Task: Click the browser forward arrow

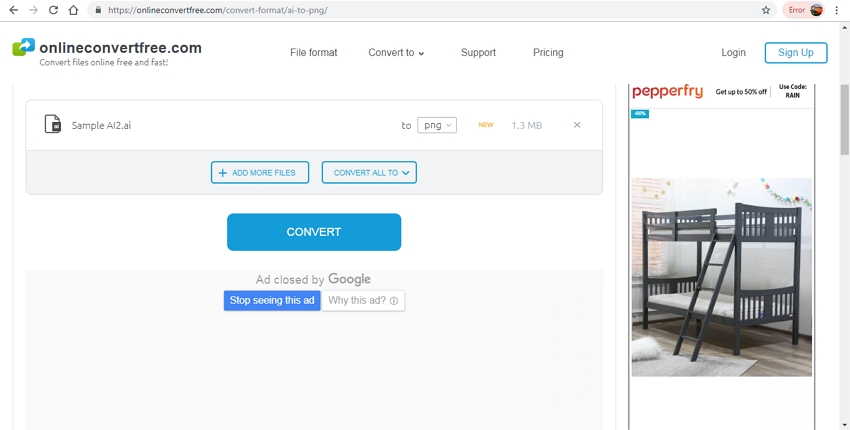Action: click(33, 10)
